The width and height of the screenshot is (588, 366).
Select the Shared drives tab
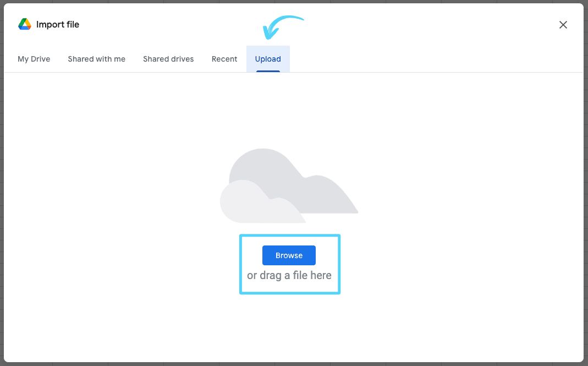[168, 59]
